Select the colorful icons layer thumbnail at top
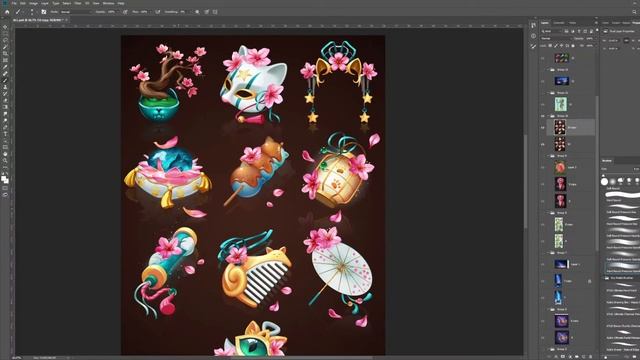The width and height of the screenshot is (640, 360). click(561, 58)
